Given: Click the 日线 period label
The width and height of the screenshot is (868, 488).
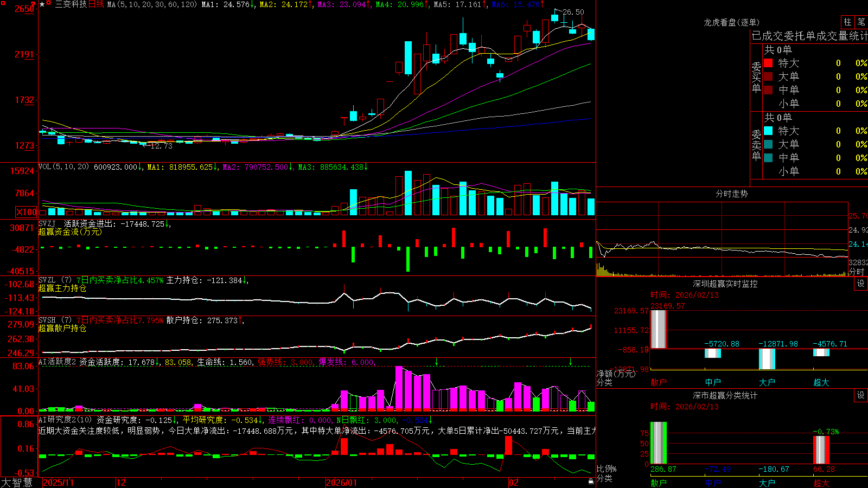Looking at the screenshot, I should tap(96, 4).
